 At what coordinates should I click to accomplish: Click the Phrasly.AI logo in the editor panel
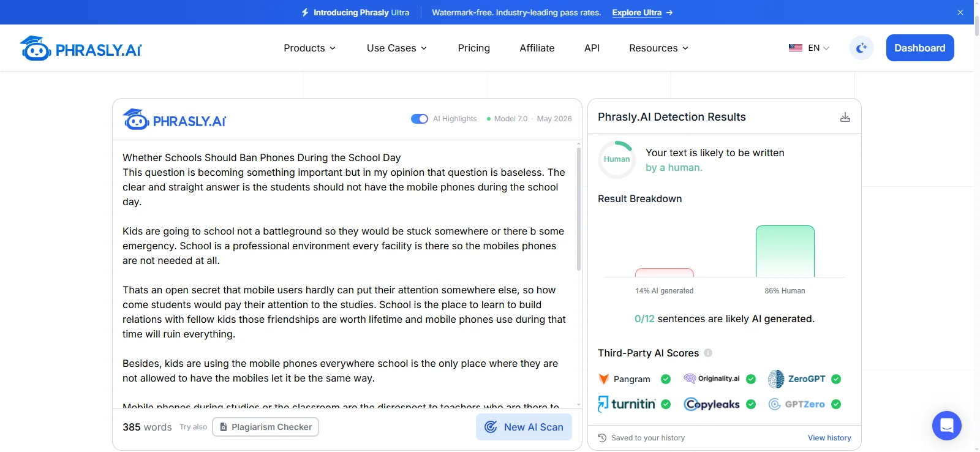[x=175, y=119]
